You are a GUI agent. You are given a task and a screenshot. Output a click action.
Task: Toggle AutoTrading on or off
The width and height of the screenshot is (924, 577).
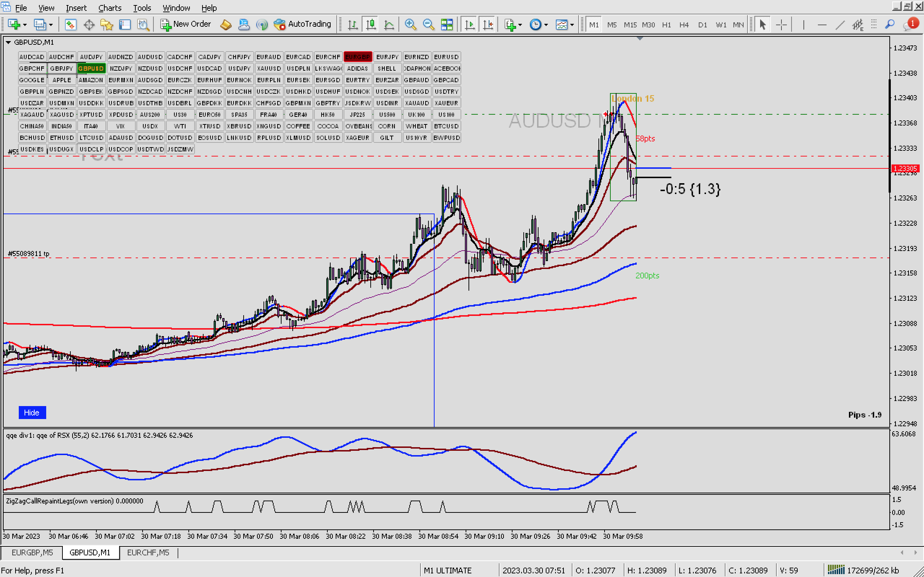pos(302,24)
